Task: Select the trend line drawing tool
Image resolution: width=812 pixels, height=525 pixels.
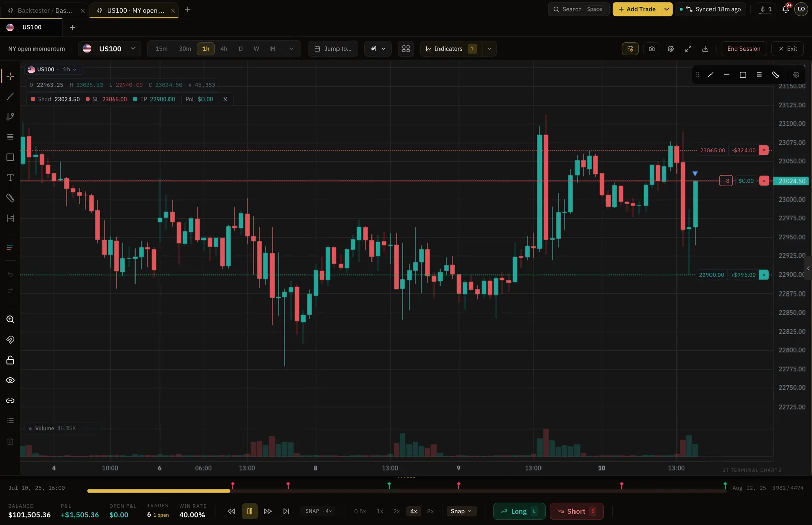Action: point(10,96)
